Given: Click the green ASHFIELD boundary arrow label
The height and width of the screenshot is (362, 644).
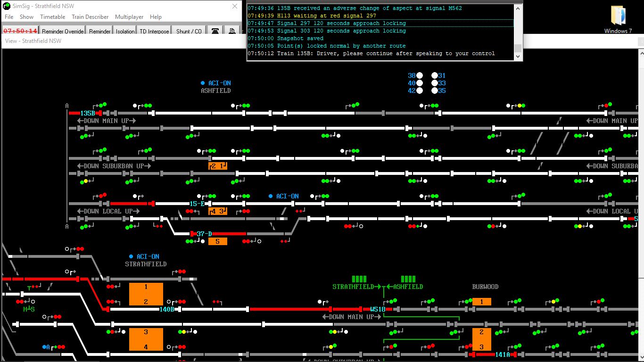Looking at the screenshot, I should [405, 287].
